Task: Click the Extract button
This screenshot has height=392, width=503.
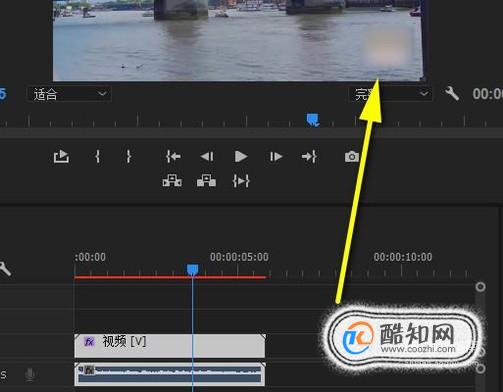Action: tap(206, 181)
